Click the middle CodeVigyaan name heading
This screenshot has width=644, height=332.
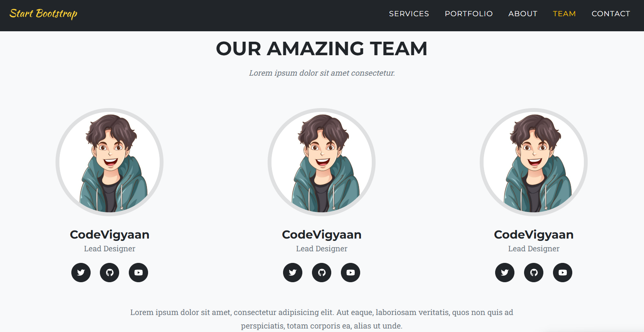click(322, 235)
